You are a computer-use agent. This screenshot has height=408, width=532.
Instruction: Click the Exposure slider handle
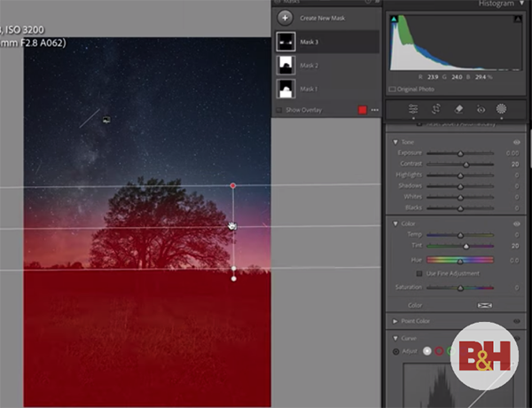click(460, 153)
